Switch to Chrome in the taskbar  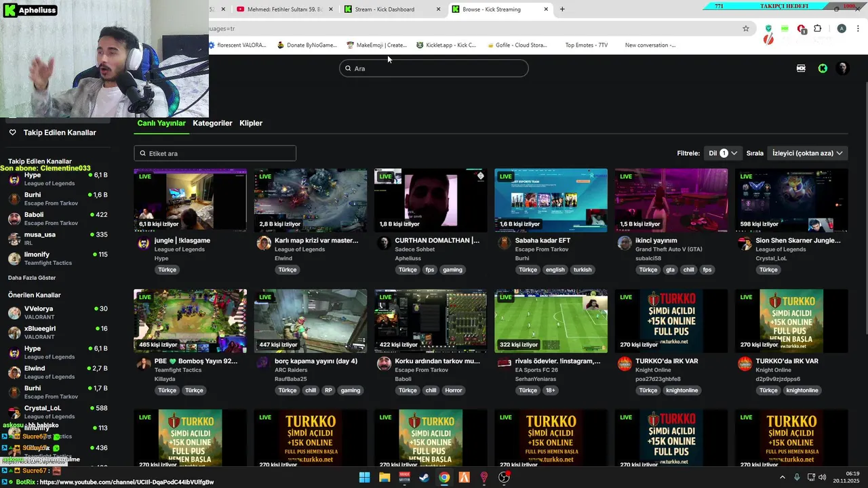(x=444, y=477)
